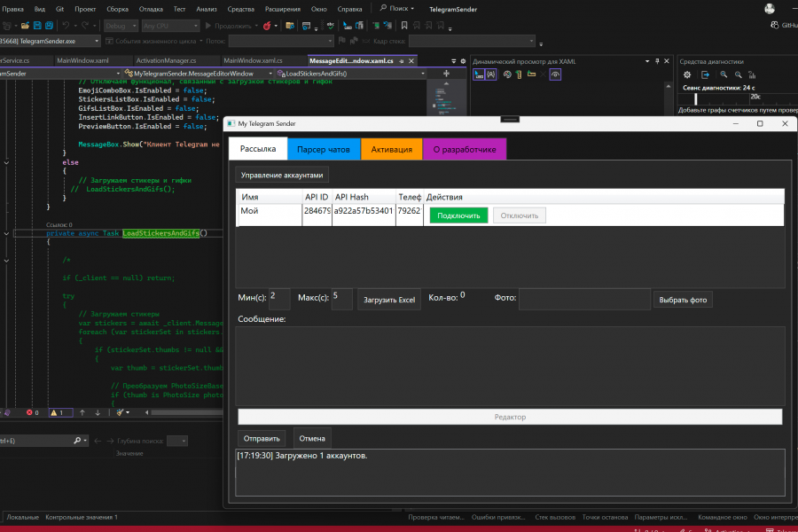Click the code cleanup broom icon
This screenshot has width=798, height=532.
120,413
